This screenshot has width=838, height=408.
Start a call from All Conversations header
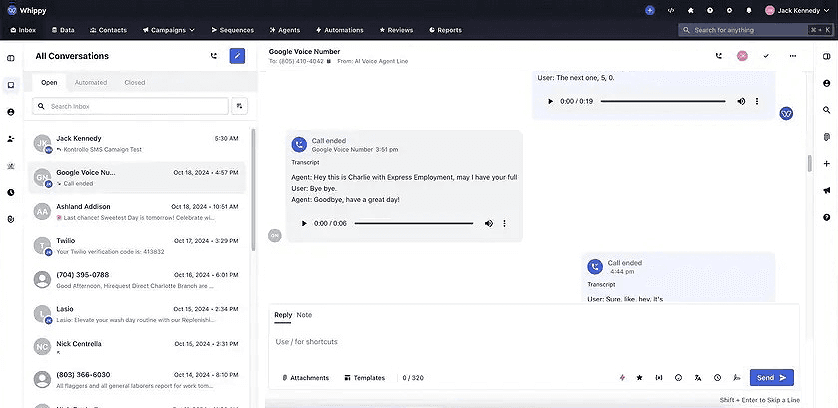click(214, 56)
